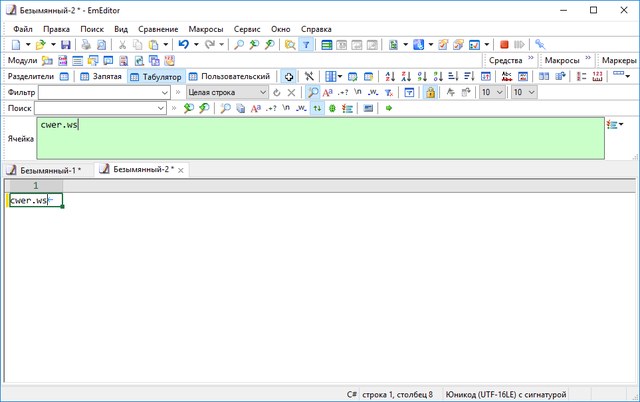Click the red Stop macro recording icon

tap(504, 45)
